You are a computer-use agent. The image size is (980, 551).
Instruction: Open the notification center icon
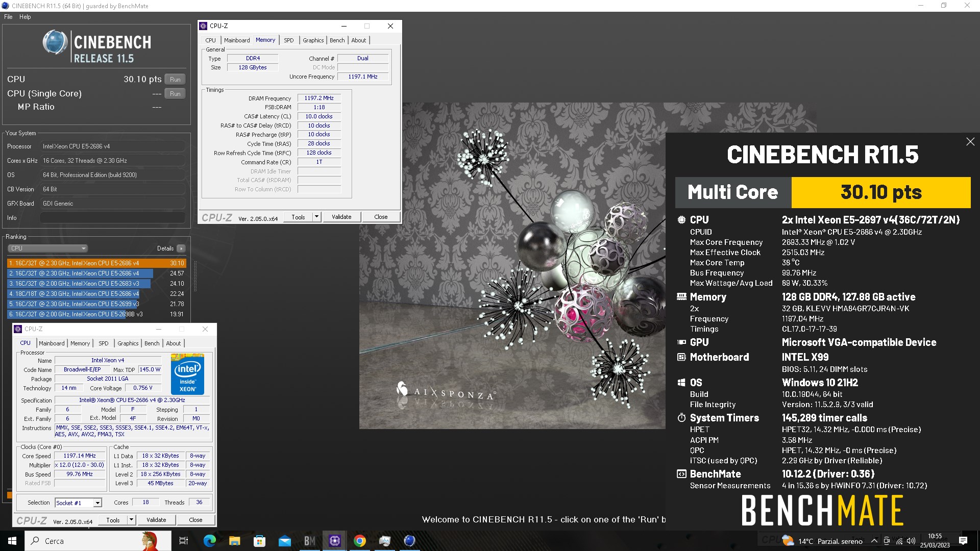(x=963, y=541)
